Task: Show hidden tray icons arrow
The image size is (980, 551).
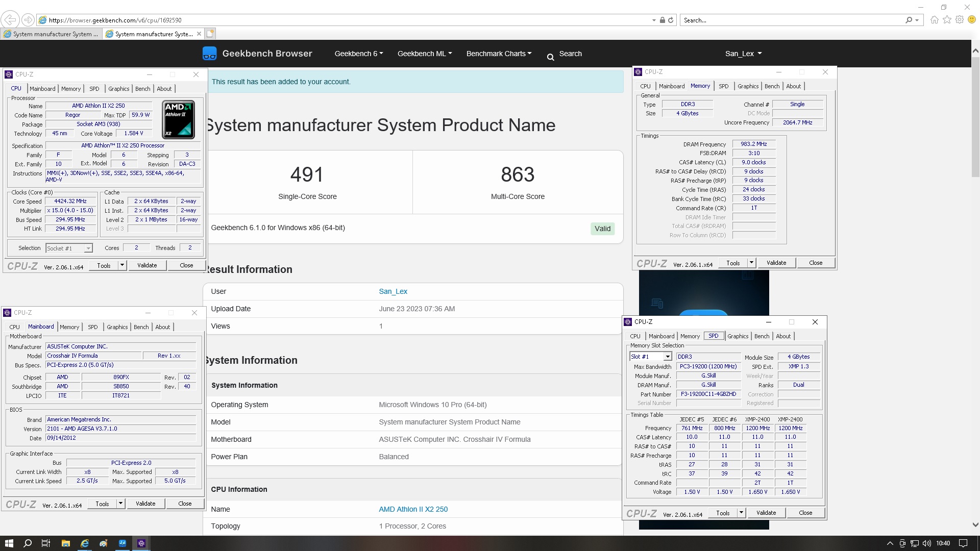Action: click(890, 543)
